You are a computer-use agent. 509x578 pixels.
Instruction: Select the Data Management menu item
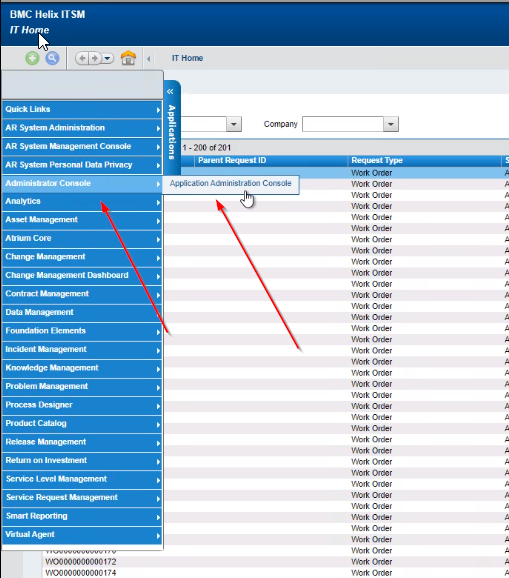click(x=82, y=313)
